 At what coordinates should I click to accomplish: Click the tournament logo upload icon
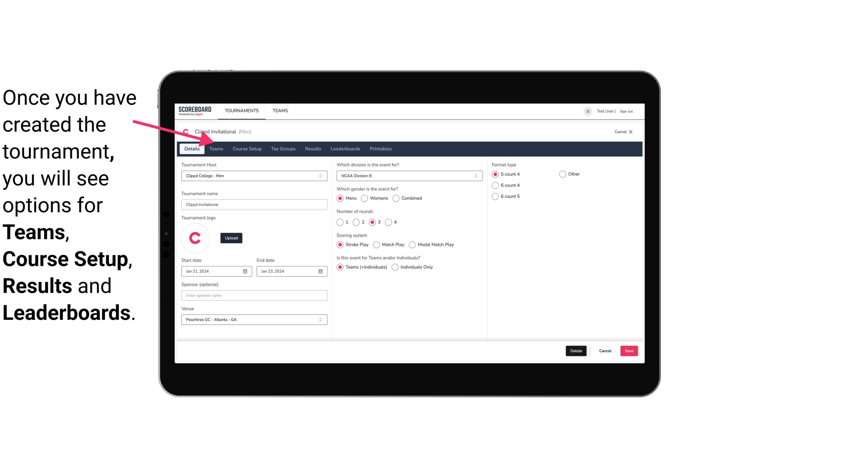pos(231,238)
